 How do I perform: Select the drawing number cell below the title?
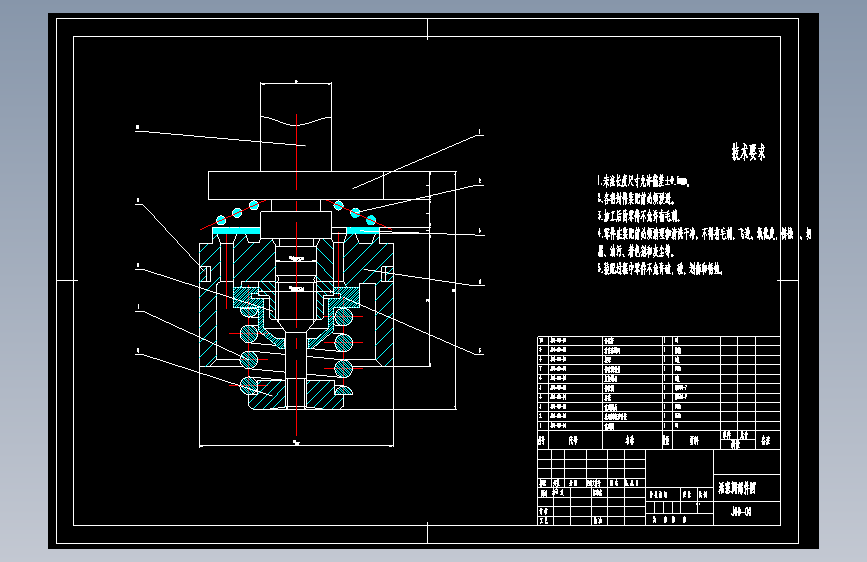click(x=747, y=513)
